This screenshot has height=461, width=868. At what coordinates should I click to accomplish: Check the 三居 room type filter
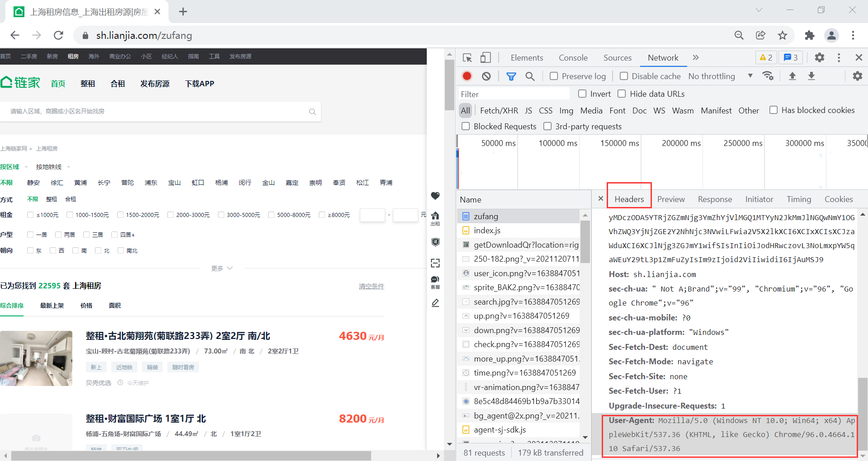tap(86, 235)
